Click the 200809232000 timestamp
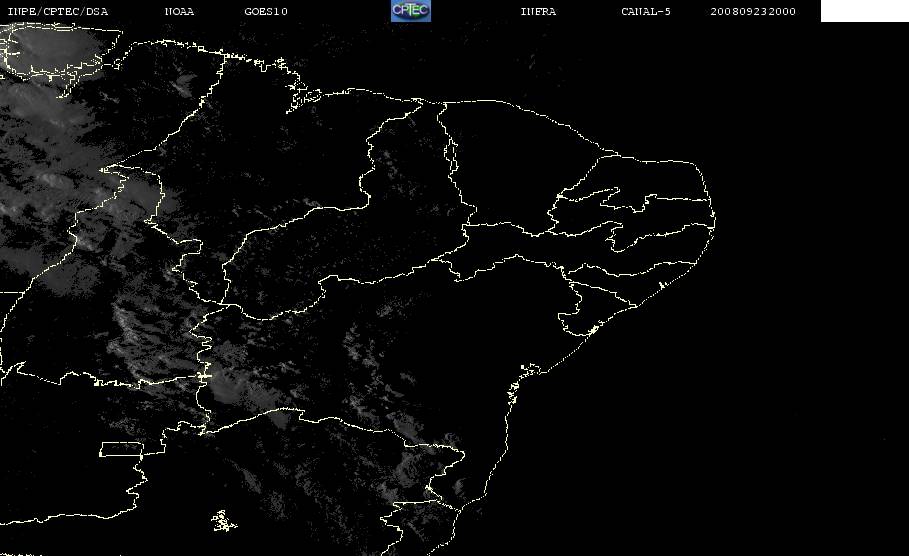Image resolution: width=909 pixels, height=556 pixels. [753, 11]
